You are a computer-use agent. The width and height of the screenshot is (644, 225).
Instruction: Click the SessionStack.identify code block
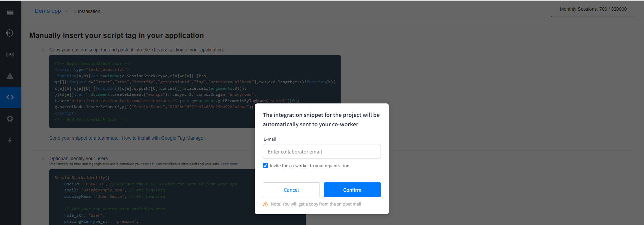pos(177,197)
